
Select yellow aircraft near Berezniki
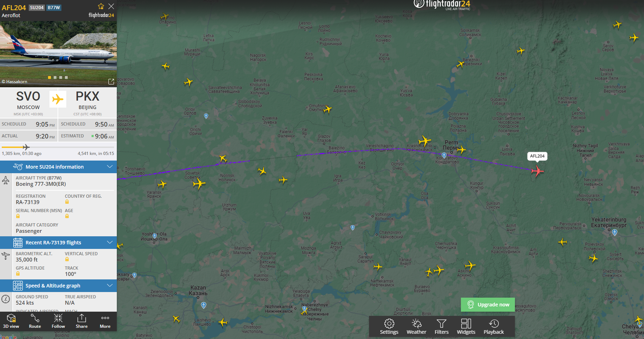tap(460, 64)
